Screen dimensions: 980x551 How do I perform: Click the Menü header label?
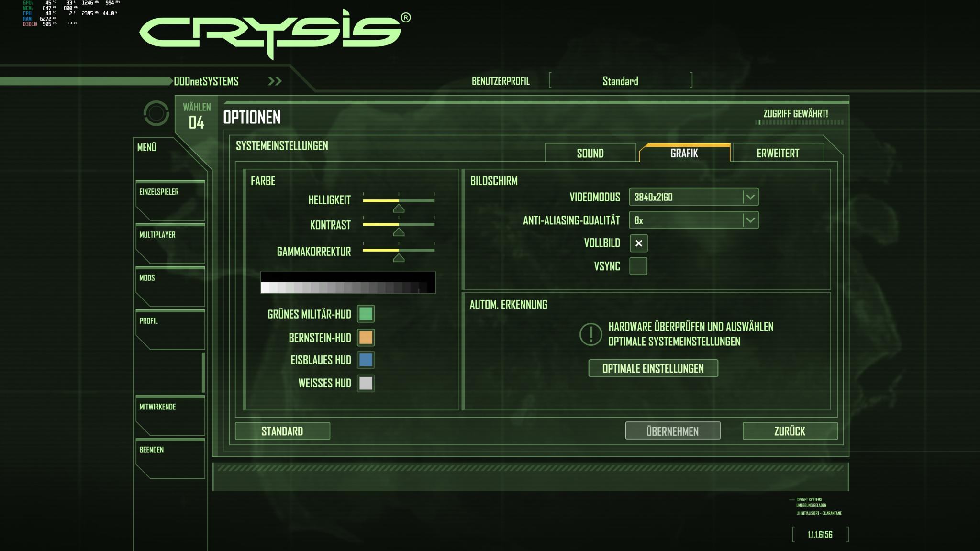(x=147, y=147)
